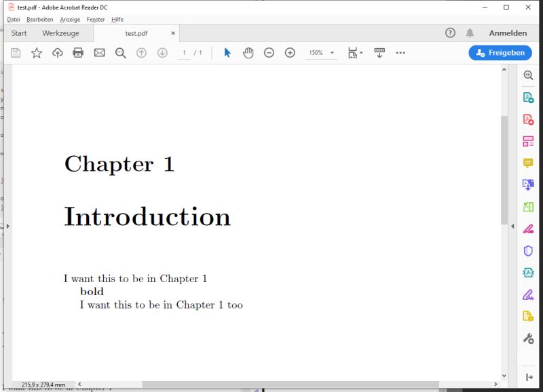Switch to the Start tab
The height and width of the screenshot is (392, 543).
coord(18,33)
